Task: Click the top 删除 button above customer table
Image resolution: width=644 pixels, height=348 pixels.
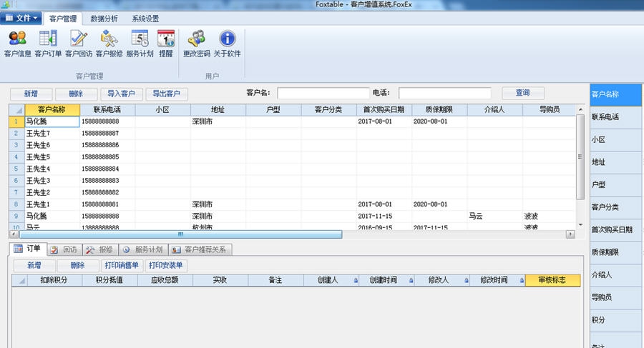Action: coord(76,94)
